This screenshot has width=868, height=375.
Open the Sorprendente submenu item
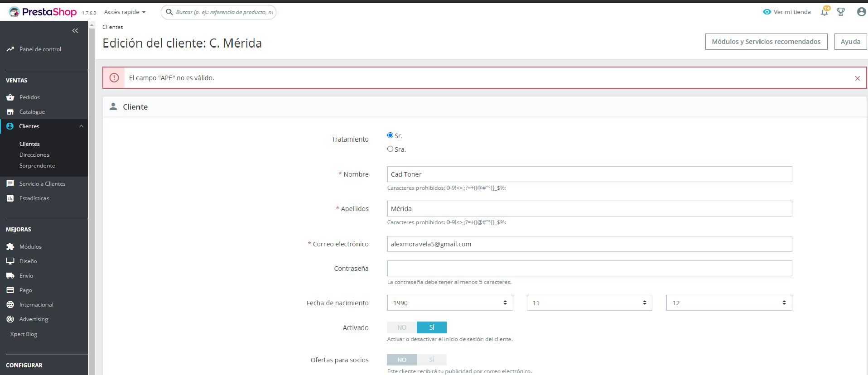coord(37,165)
